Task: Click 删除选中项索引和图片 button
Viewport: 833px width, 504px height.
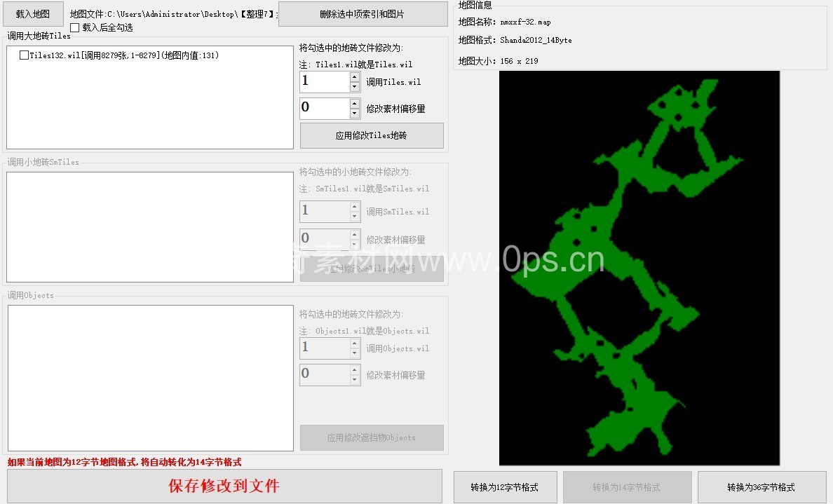Action: point(363,14)
